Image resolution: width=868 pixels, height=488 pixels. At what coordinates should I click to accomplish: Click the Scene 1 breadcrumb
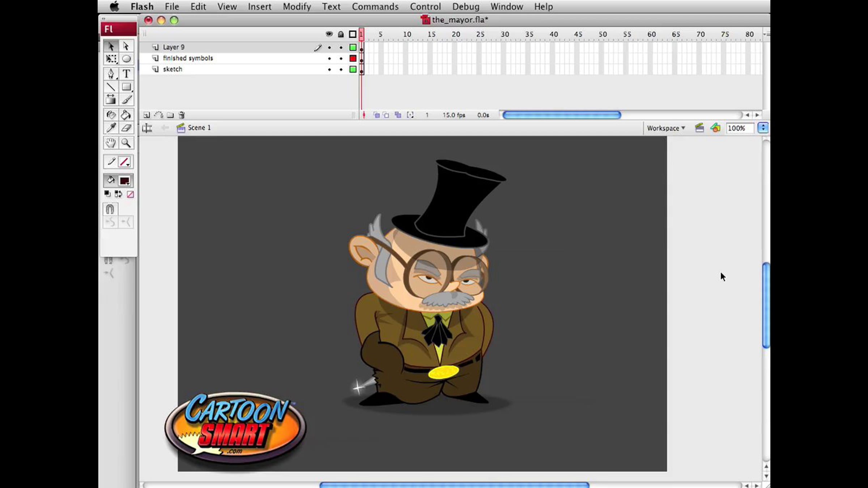tap(199, 128)
